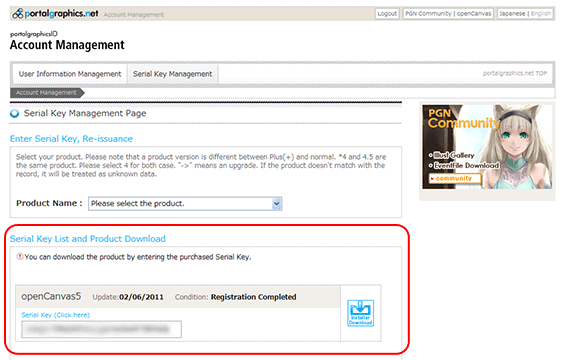Click the Logout button
This screenshot has height=360, width=563.
pyautogui.click(x=387, y=14)
